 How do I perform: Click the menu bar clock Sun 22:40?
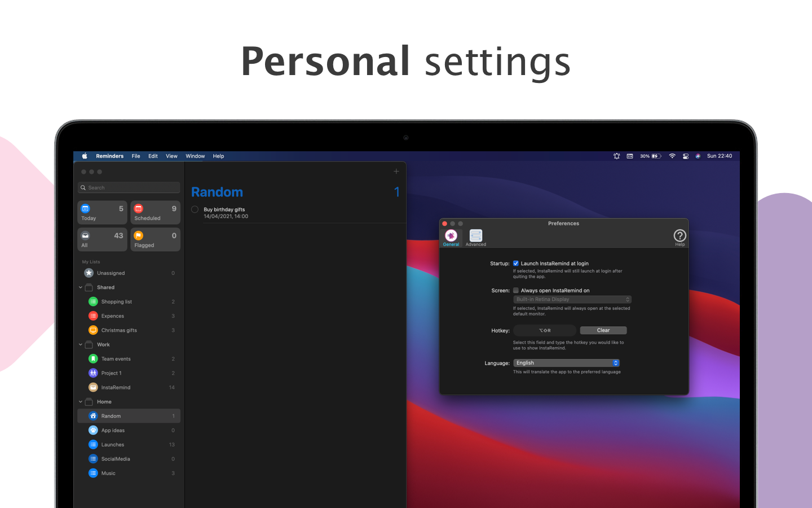(x=720, y=156)
